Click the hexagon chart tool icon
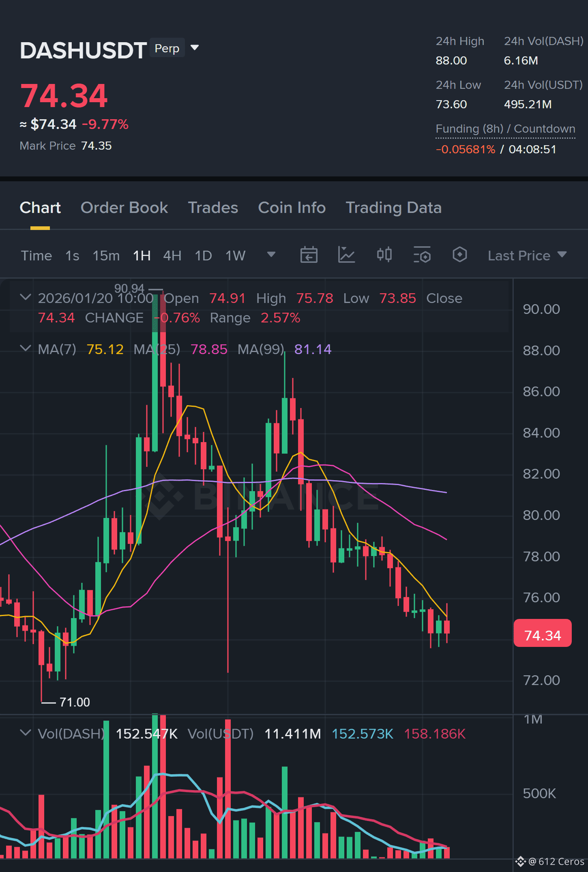Viewport: 588px width, 872px height. (459, 255)
